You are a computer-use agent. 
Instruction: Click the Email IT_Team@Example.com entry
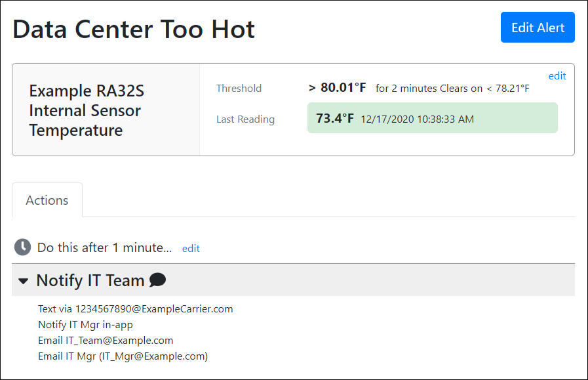tap(106, 341)
